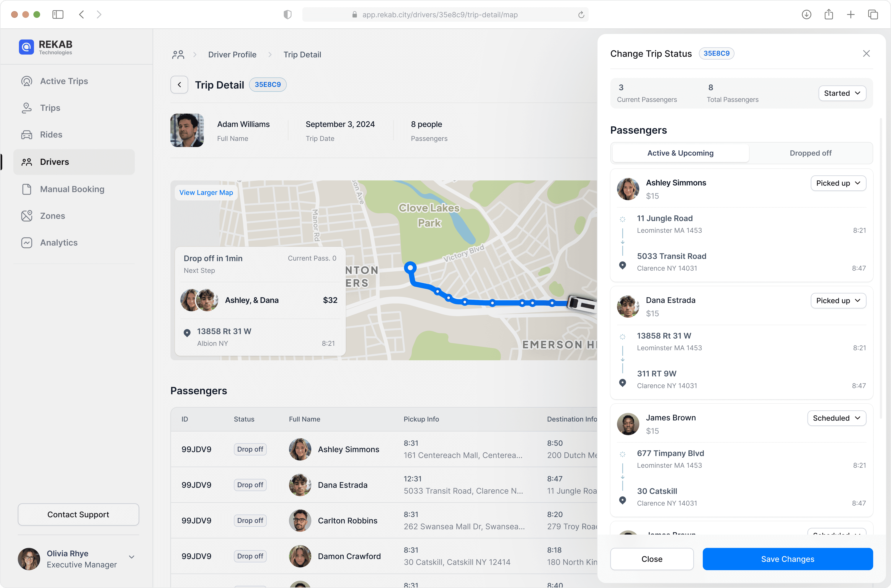Open the Started trip status dropdown
This screenshot has width=891, height=588.
(x=842, y=93)
